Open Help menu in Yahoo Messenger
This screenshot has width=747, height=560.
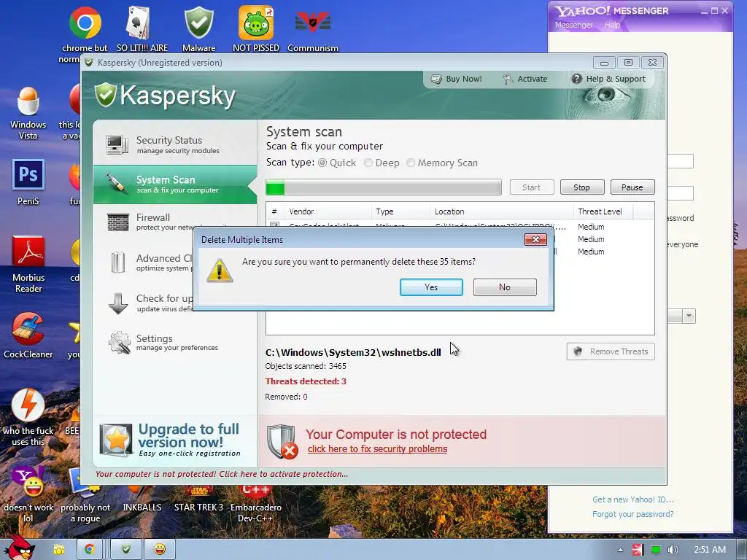click(x=613, y=25)
